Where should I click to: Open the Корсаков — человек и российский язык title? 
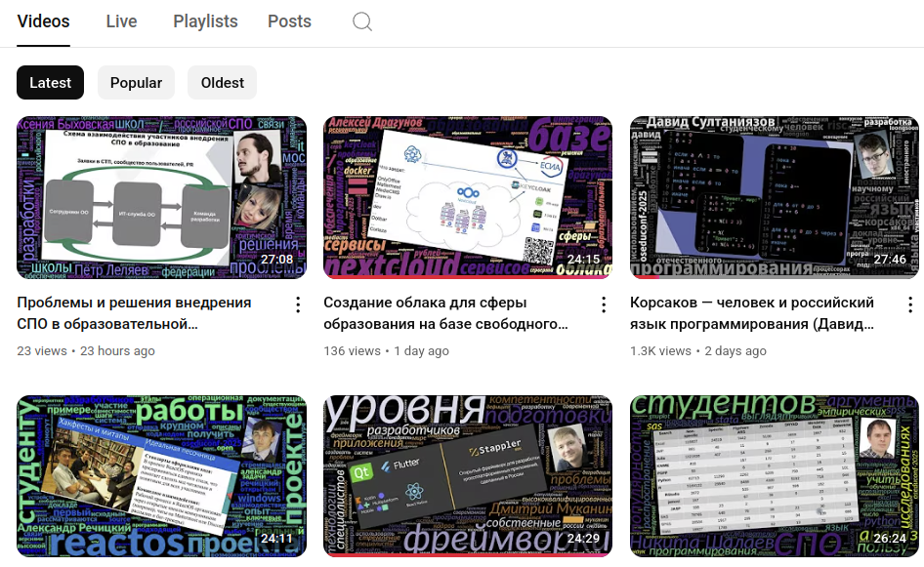point(751,312)
